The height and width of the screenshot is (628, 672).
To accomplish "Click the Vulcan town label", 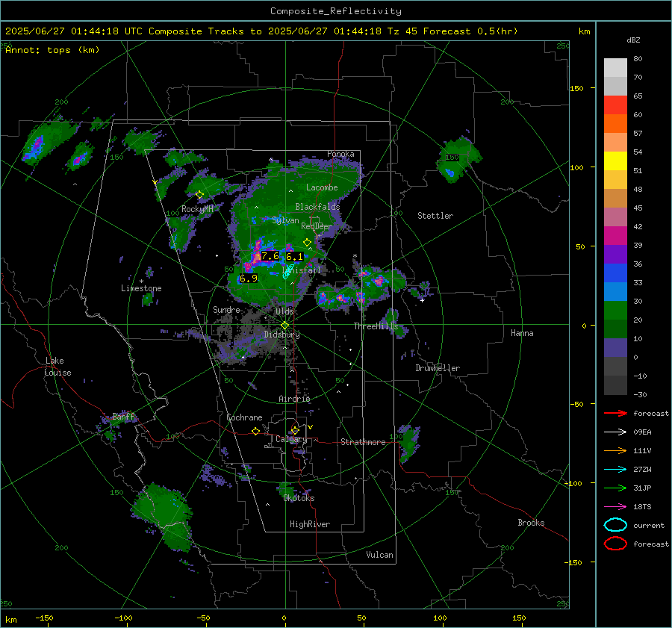I will coord(380,555).
